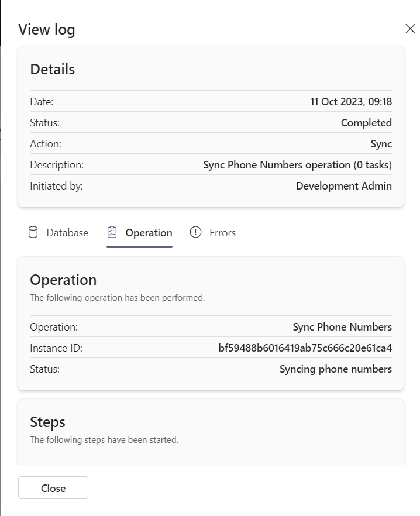Switch to the Database tab label
The height and width of the screenshot is (516, 420).
[x=67, y=233]
